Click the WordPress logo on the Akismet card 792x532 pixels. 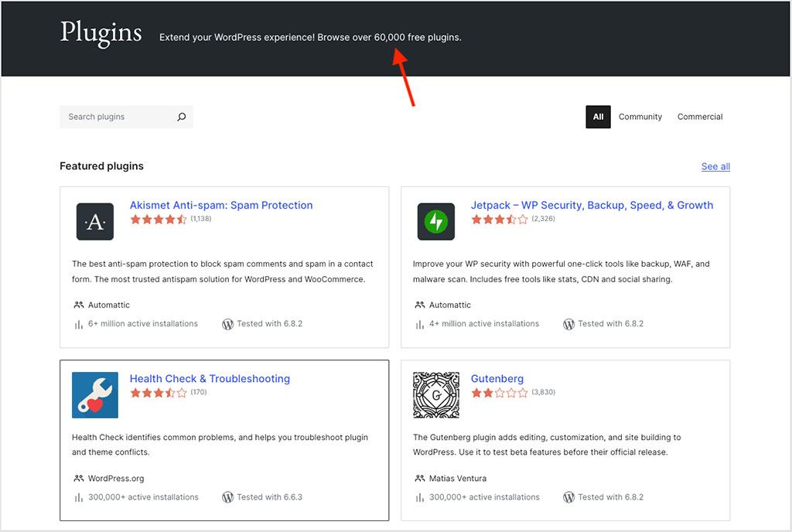tap(228, 324)
